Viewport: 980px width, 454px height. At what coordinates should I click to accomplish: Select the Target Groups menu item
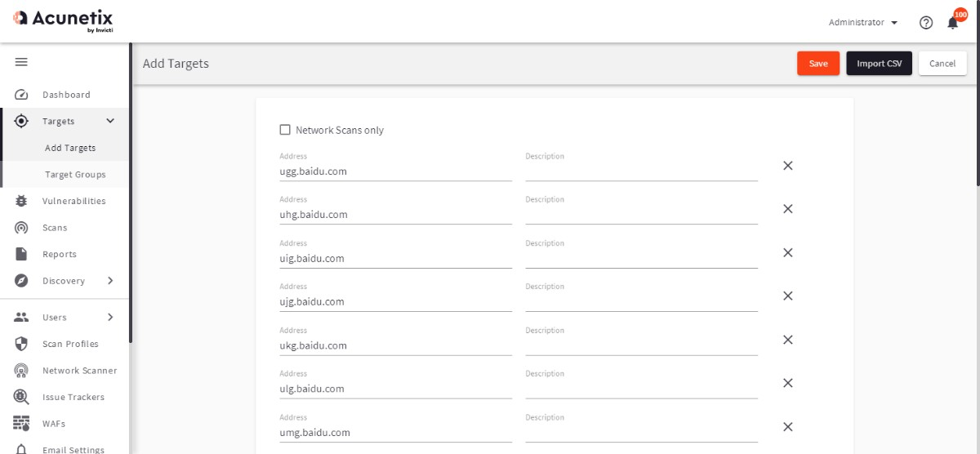tap(75, 175)
